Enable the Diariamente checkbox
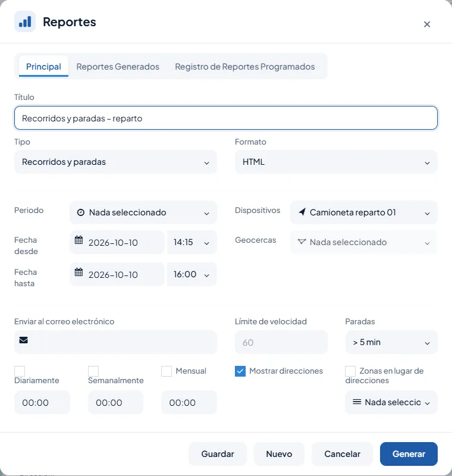Screen dimensions: 452x476 20,371
